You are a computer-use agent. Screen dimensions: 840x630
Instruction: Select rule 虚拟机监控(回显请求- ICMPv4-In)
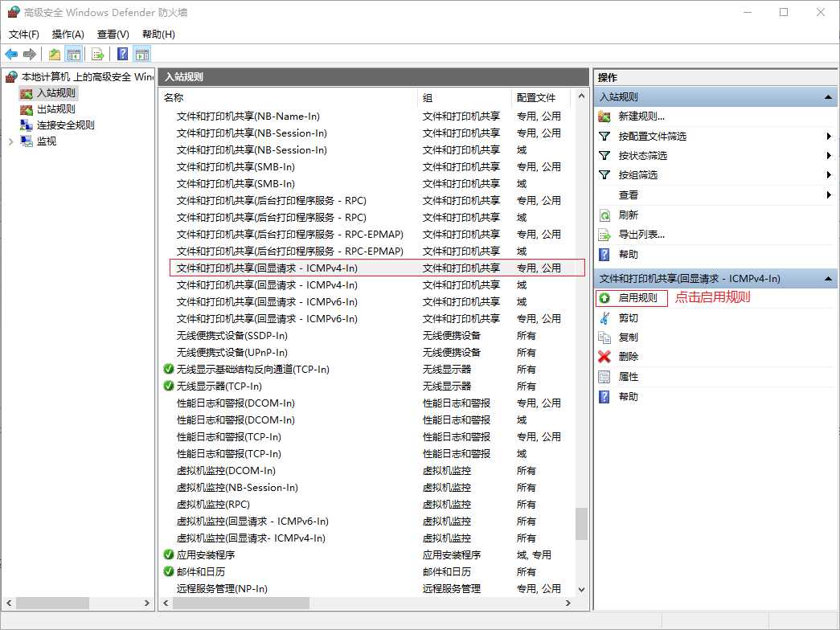coord(251,538)
